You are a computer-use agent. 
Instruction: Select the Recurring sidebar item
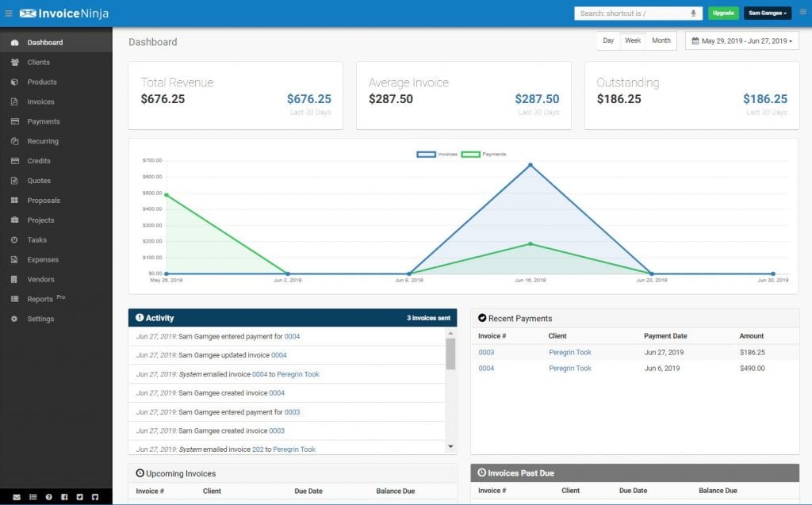(x=43, y=141)
